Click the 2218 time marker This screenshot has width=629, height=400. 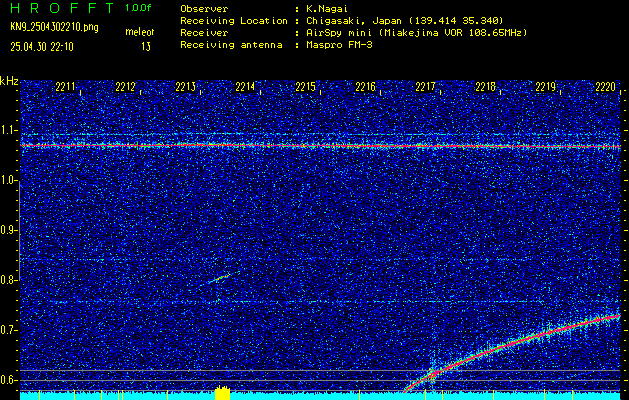pyautogui.click(x=485, y=87)
